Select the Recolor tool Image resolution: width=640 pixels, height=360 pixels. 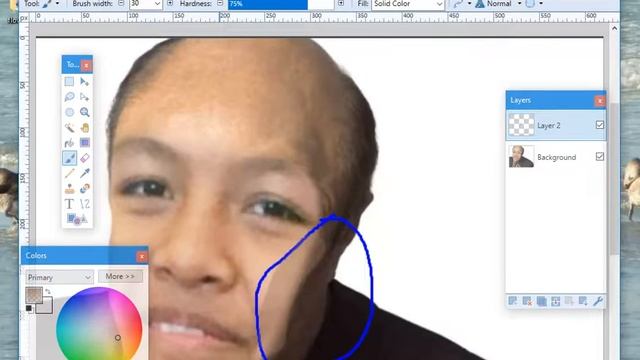(84, 189)
